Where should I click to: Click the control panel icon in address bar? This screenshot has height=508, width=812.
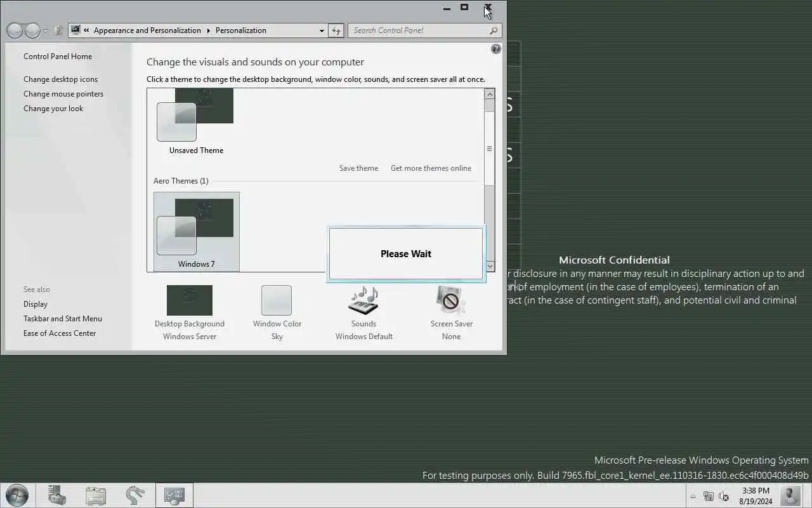coord(76,30)
